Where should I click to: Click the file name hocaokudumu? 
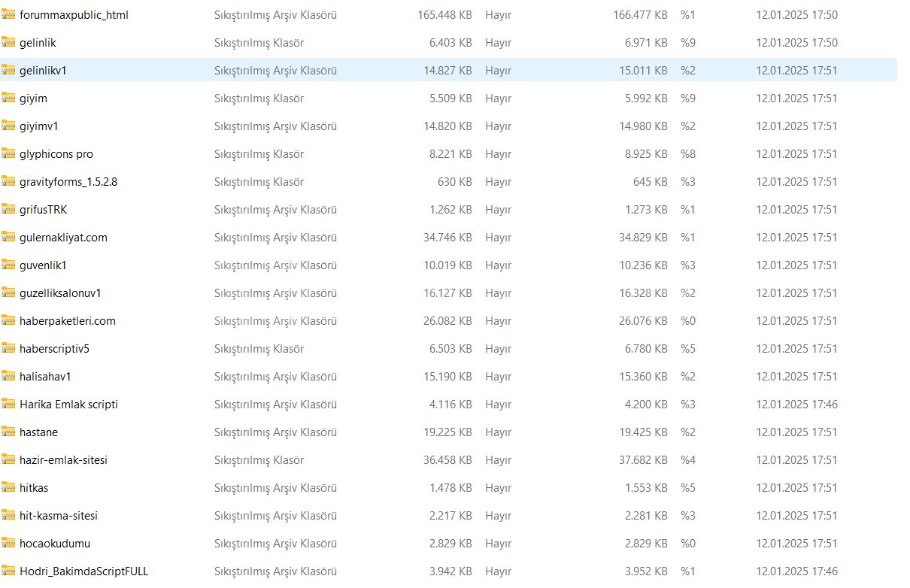point(55,544)
